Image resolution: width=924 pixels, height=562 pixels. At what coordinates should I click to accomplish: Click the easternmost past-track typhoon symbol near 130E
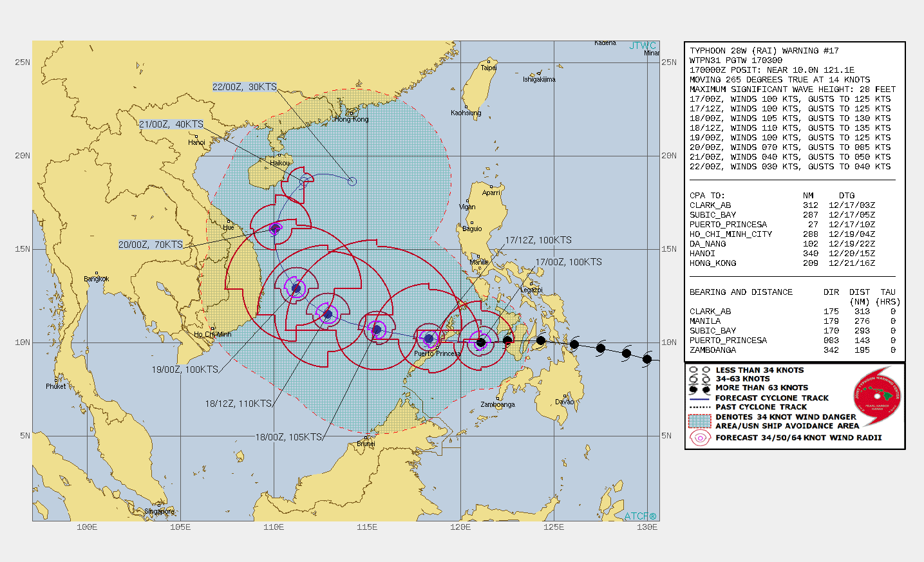[647, 359]
